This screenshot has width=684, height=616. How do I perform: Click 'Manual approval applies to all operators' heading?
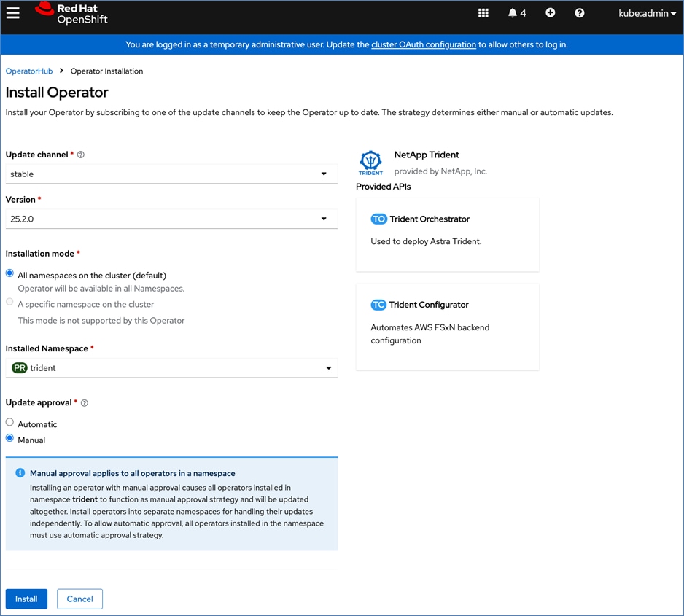[x=133, y=473]
